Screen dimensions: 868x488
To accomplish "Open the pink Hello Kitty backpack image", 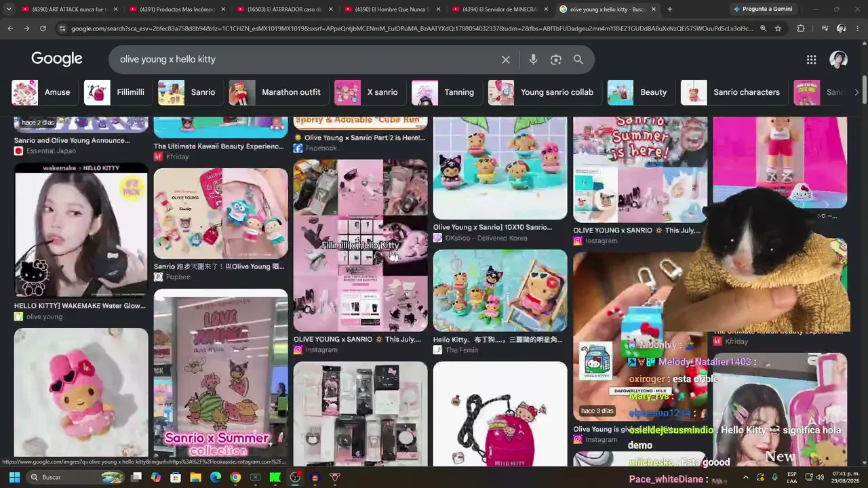I will pos(500,413).
